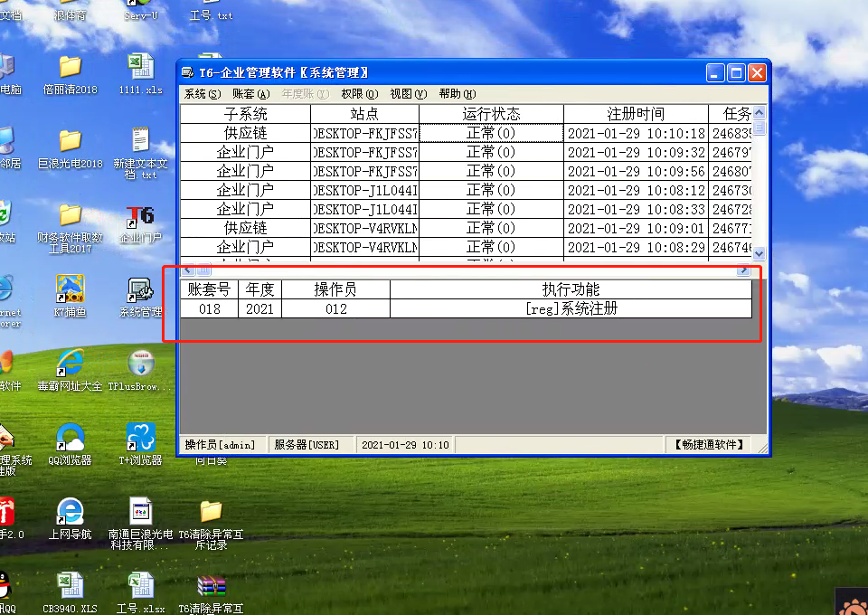
Task: Click the 012 operator cell
Action: click(336, 309)
